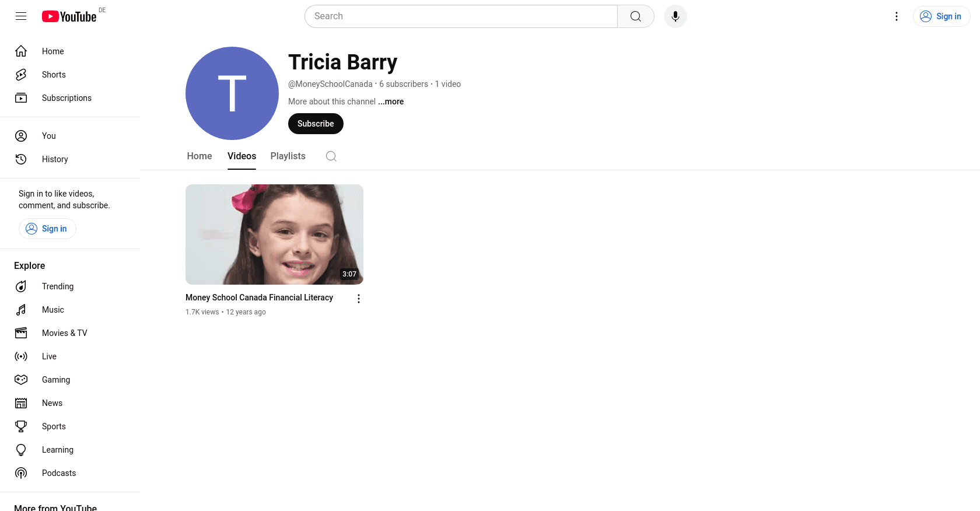980x511 pixels.
Task: Open the top-right settings kebab menu
Action: click(x=897, y=16)
